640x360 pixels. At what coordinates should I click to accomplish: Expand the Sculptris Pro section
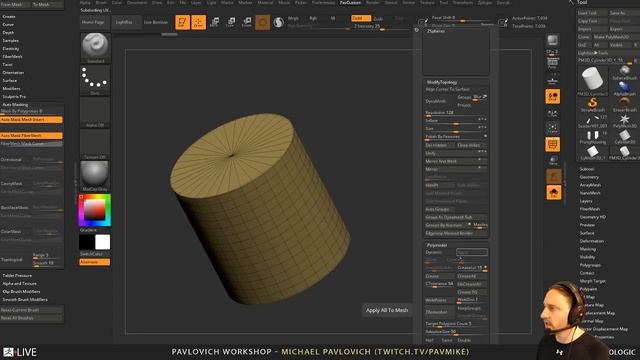tap(14, 97)
